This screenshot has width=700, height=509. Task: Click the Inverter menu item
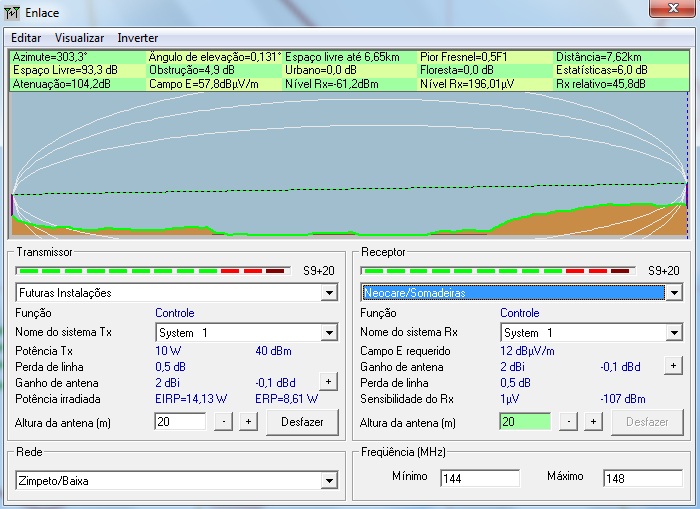click(137, 37)
